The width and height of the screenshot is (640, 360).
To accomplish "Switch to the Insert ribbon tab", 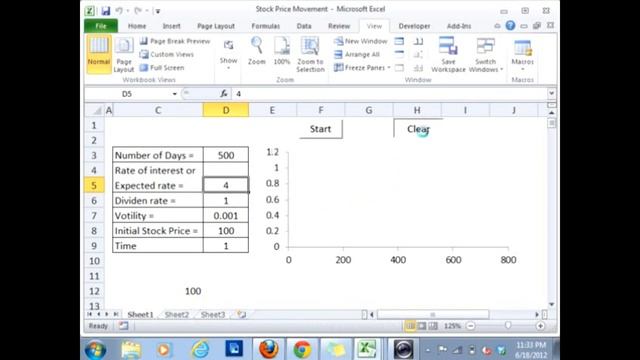I will [171, 26].
